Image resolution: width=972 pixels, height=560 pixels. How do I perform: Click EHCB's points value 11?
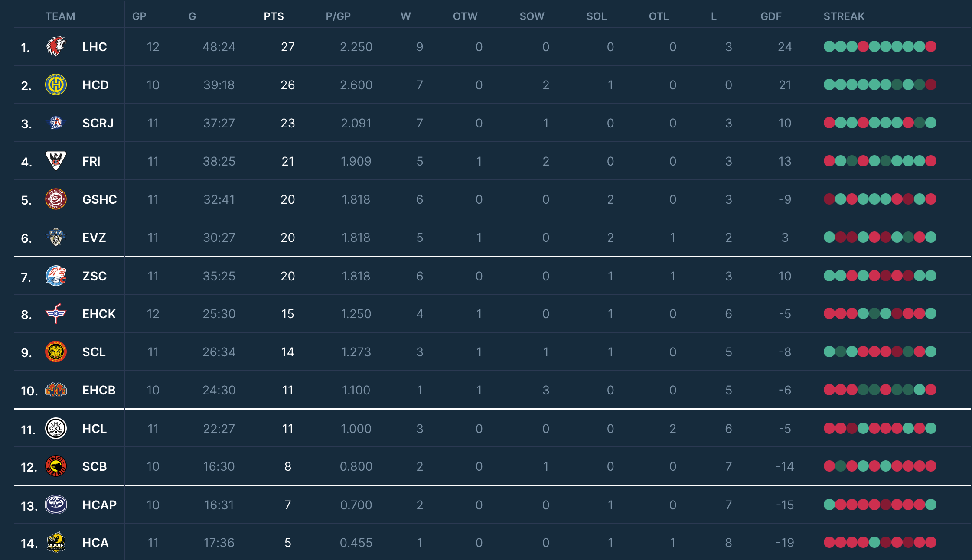point(287,390)
